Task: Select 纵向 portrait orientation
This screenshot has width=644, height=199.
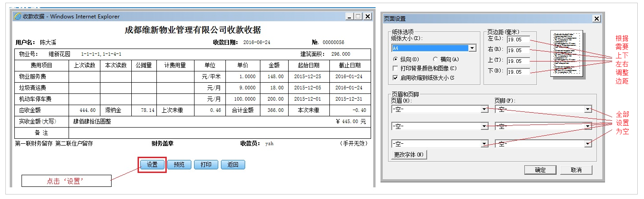Action: (395, 59)
